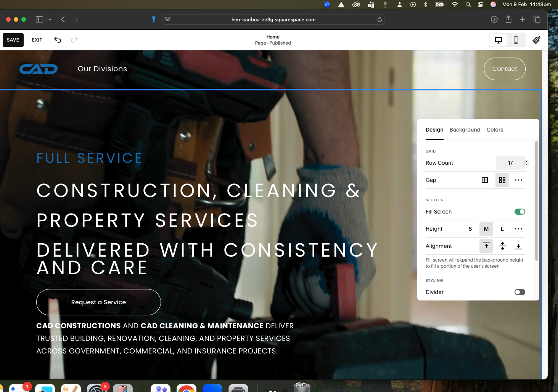This screenshot has height=392, width=558.
Task: Select height size M
Action: point(486,229)
